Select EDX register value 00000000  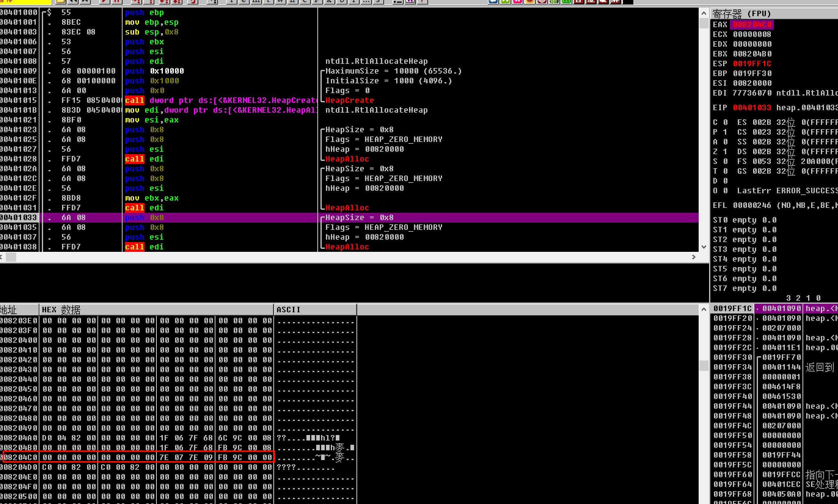tap(752, 44)
